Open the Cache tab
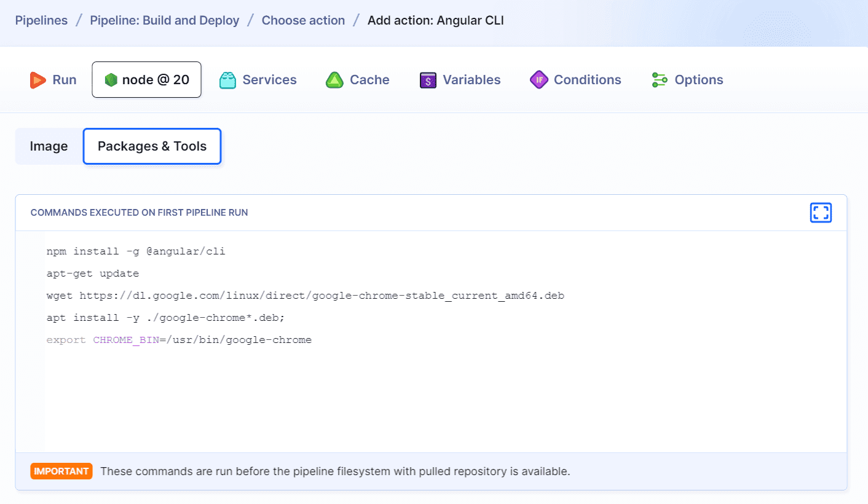This screenshot has height=504, width=868. pos(358,80)
